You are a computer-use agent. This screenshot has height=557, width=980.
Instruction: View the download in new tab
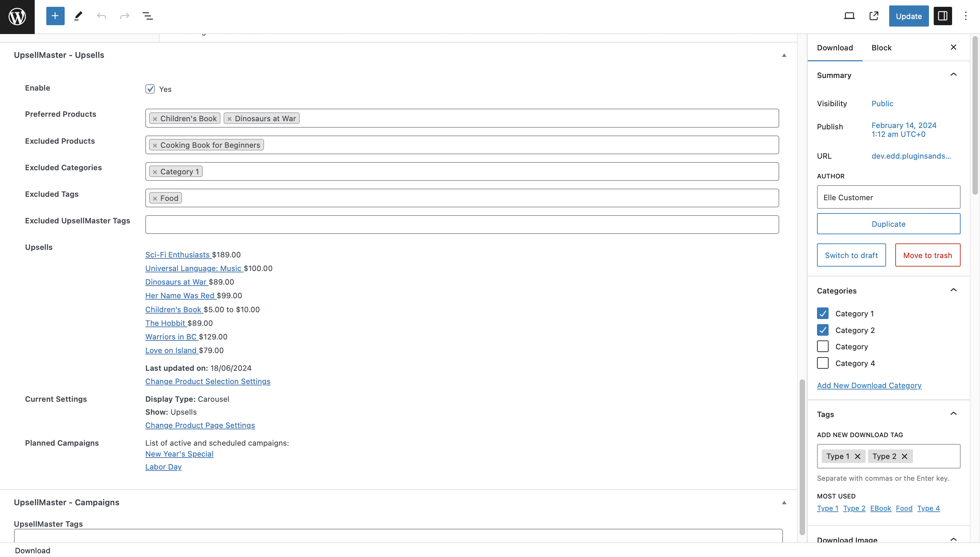(873, 16)
